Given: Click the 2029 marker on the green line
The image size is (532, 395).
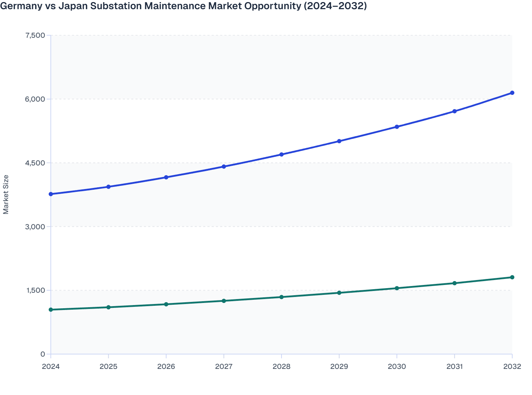Looking at the screenshot, I should tap(339, 293).
